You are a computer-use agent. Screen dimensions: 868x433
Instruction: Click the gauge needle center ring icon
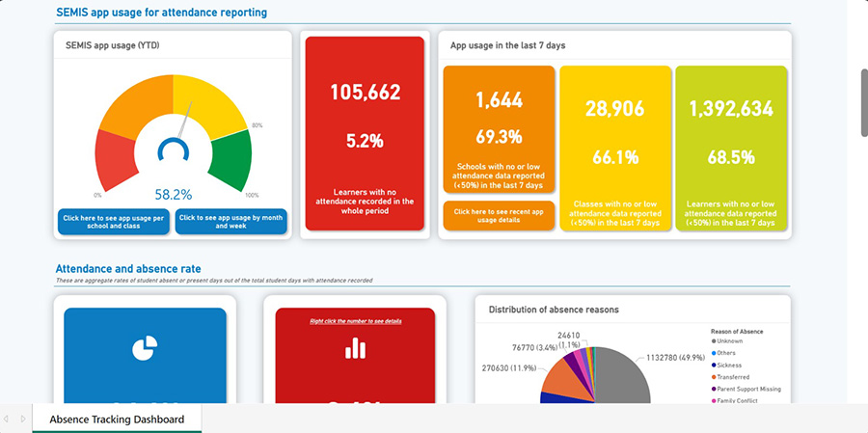pos(174,150)
